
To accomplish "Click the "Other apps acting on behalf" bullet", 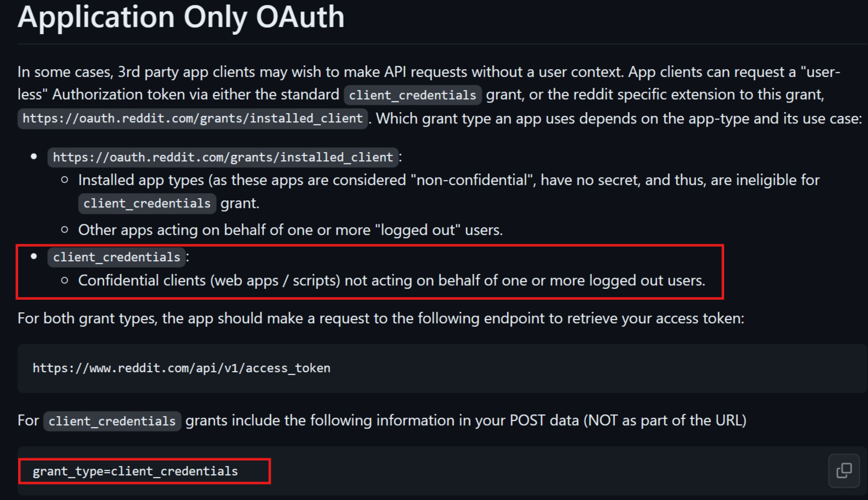I will pos(290,230).
